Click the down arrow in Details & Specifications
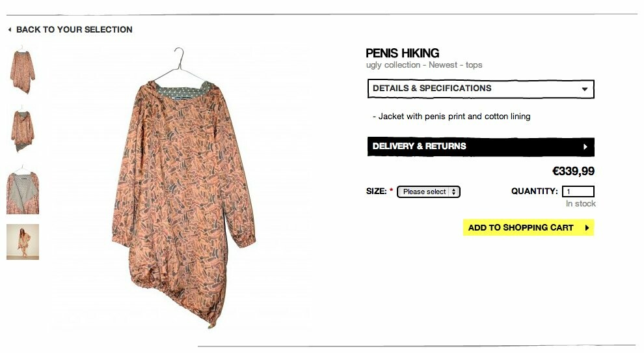The width and height of the screenshot is (644, 353). point(584,89)
